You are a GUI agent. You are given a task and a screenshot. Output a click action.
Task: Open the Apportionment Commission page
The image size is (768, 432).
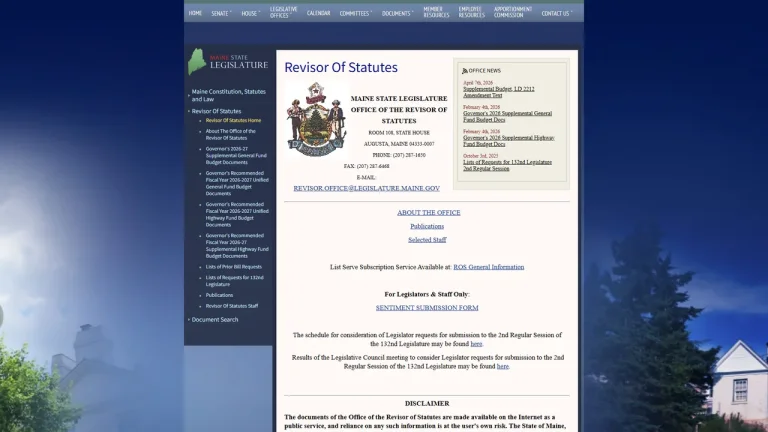(x=512, y=12)
